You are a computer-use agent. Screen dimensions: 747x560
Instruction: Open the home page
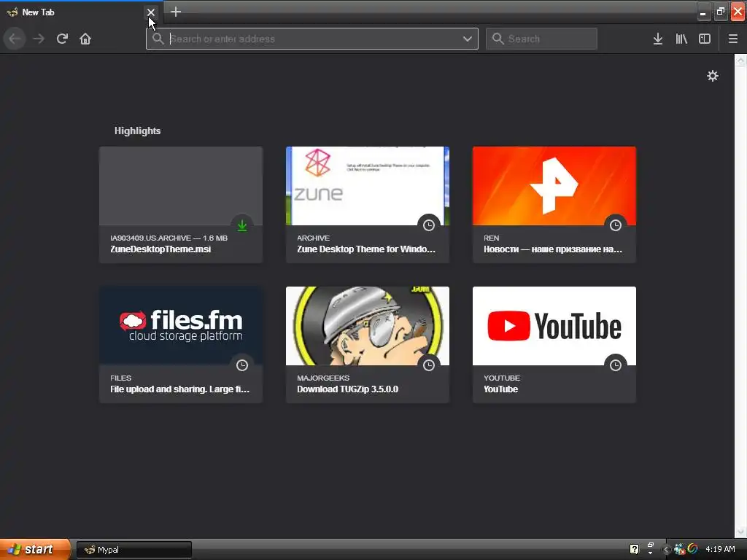(x=85, y=39)
